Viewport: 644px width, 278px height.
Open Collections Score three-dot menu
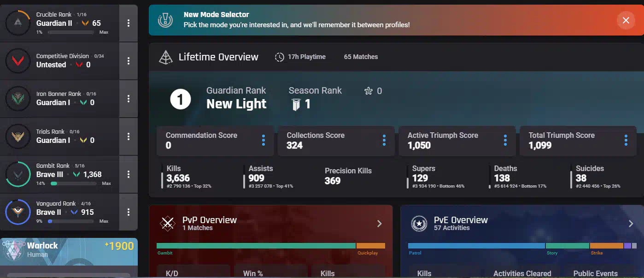pyautogui.click(x=384, y=140)
